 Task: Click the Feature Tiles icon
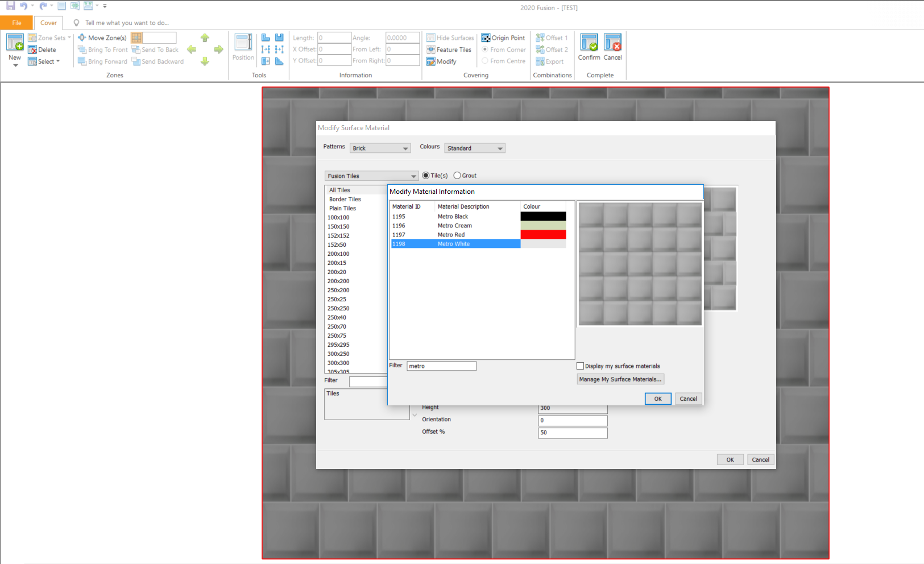pyautogui.click(x=431, y=49)
